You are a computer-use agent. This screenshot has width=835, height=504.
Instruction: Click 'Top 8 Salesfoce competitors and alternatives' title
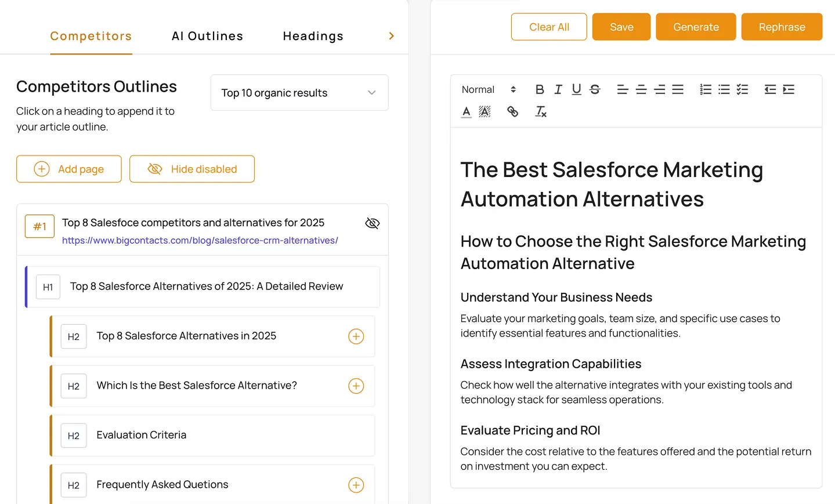coord(193,223)
